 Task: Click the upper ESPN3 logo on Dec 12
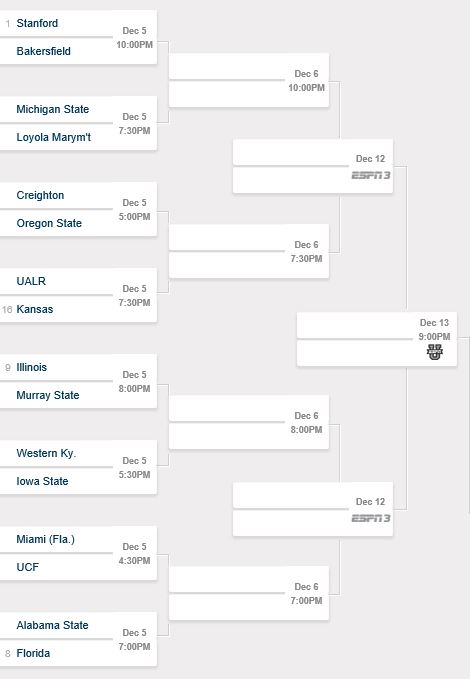371,175
